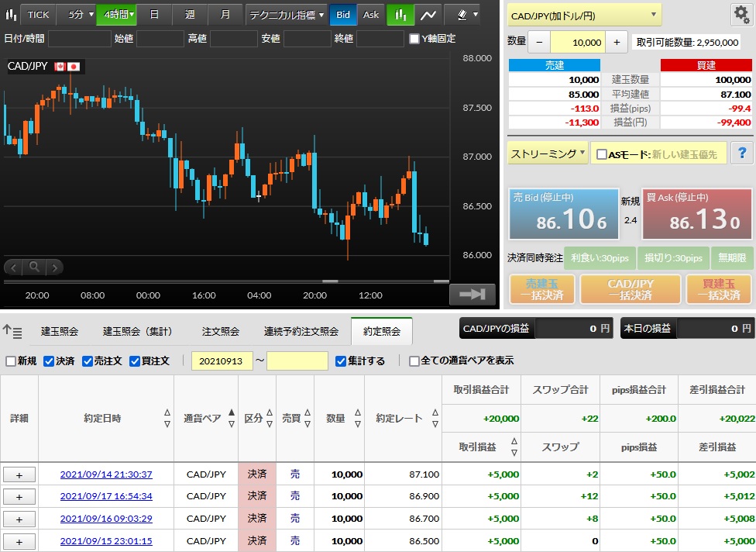Image resolution: width=756 pixels, height=552 pixels.
Task: Select 週 weekly timeframe
Action: click(x=190, y=15)
